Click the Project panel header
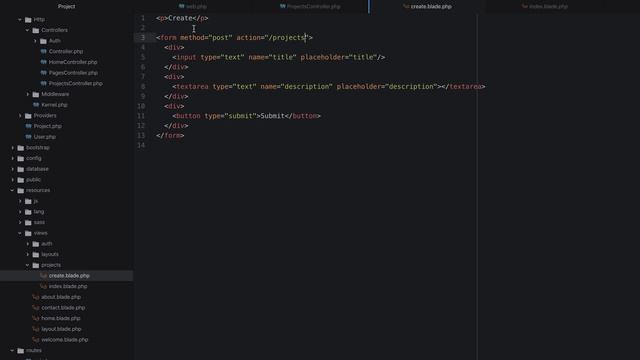 point(67,7)
